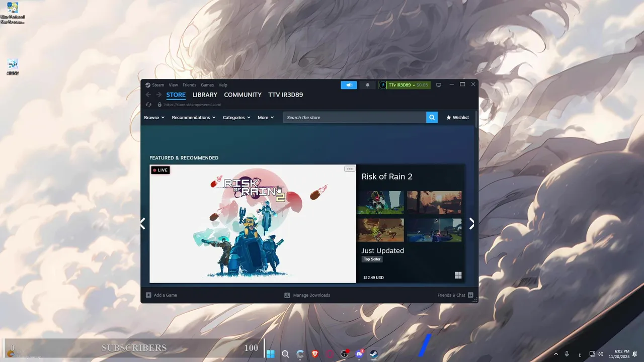Image resolution: width=644 pixels, height=362 pixels.
Task: Click the Steam taskbar icon
Action: tap(374, 354)
